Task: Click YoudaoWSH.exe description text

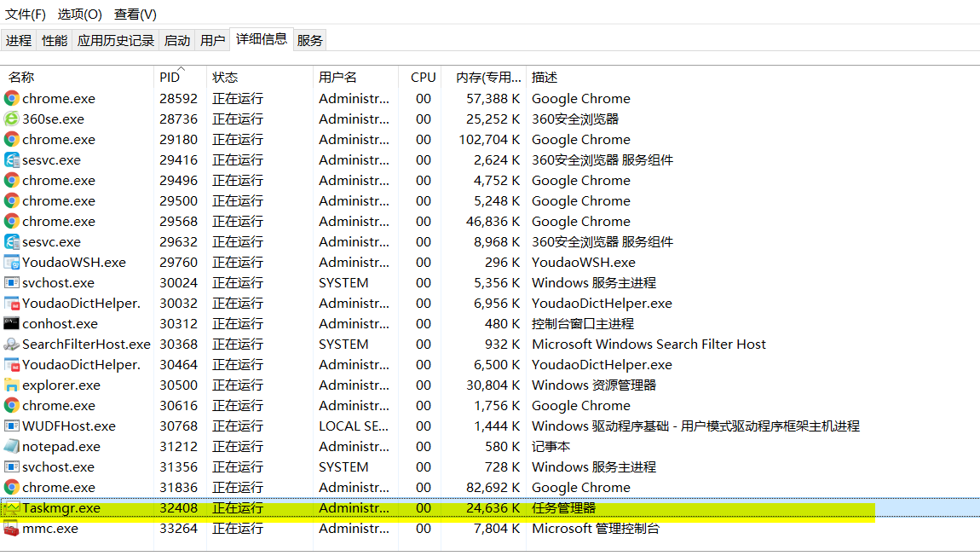Action: (583, 262)
